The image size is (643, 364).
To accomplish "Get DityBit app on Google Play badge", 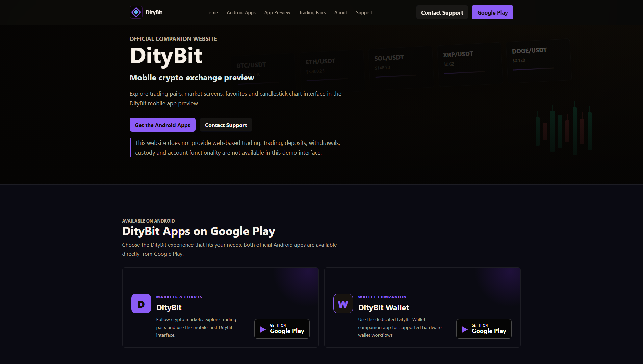I will tap(282, 329).
